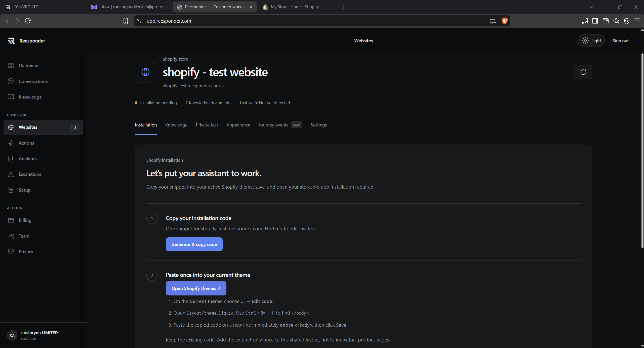Click the globe icon of the website card
This screenshot has height=348, width=644.
point(145,72)
